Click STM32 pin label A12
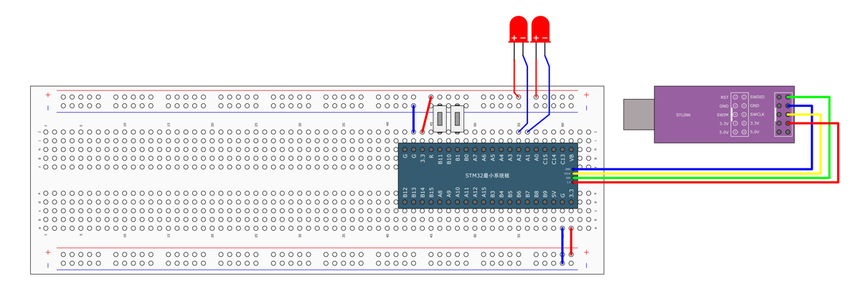 475,192
